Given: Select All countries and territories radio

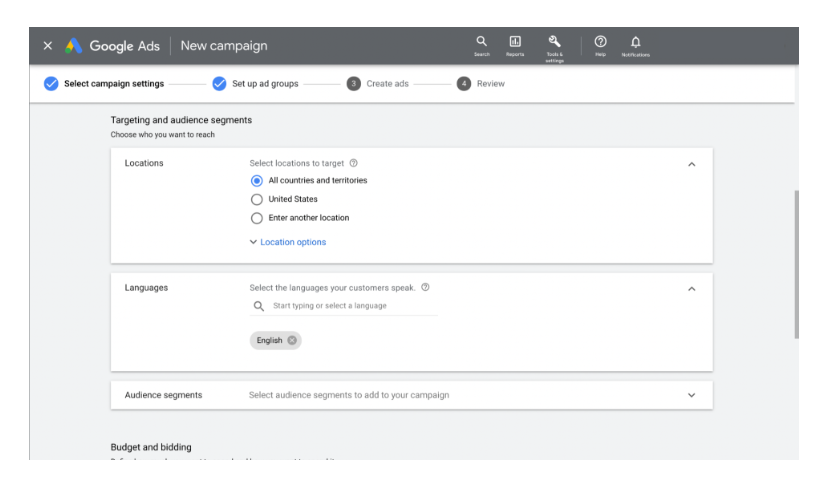Looking at the screenshot, I should [x=257, y=181].
